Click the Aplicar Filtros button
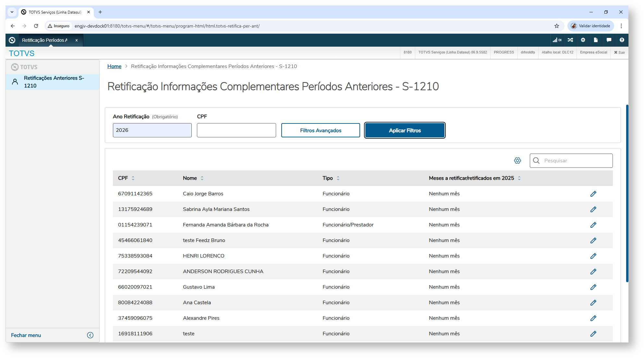644x358 pixels. click(x=405, y=130)
